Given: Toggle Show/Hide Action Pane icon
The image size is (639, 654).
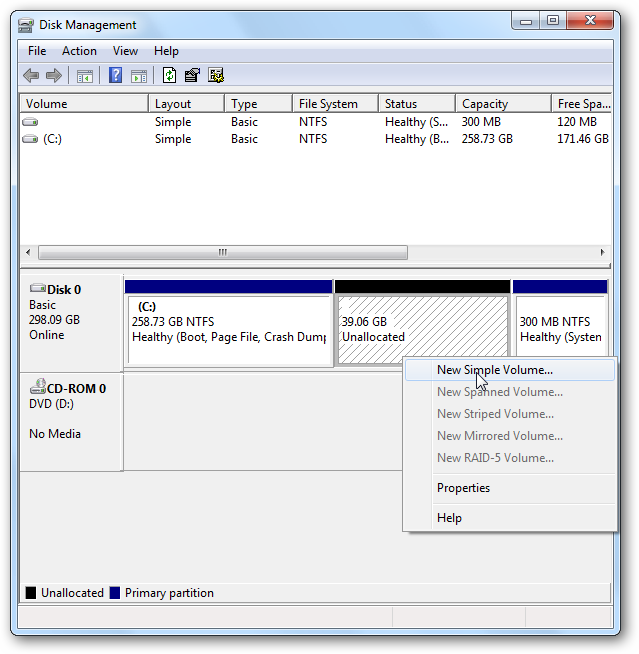Looking at the screenshot, I should point(139,76).
